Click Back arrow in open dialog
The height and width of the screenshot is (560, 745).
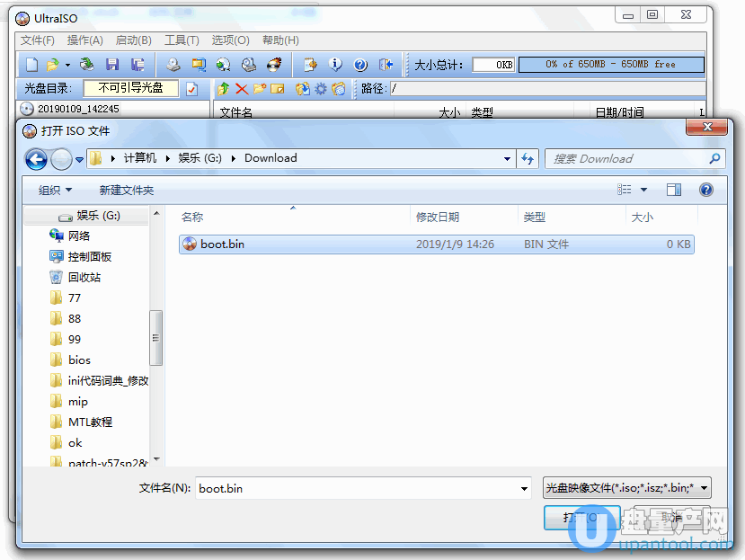pos(36,159)
